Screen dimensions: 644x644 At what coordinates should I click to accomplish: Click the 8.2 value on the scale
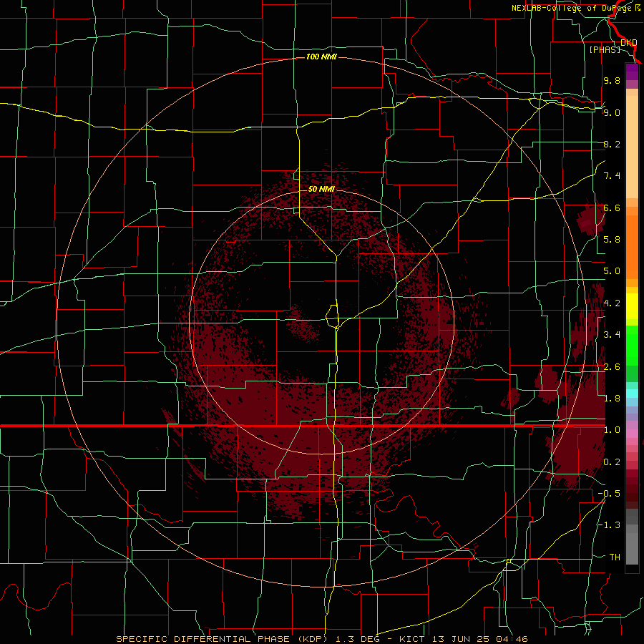tap(612, 144)
